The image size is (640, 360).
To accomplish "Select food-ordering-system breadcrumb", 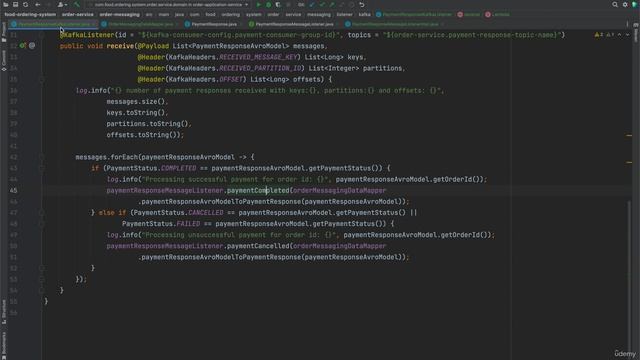I will (30, 14).
